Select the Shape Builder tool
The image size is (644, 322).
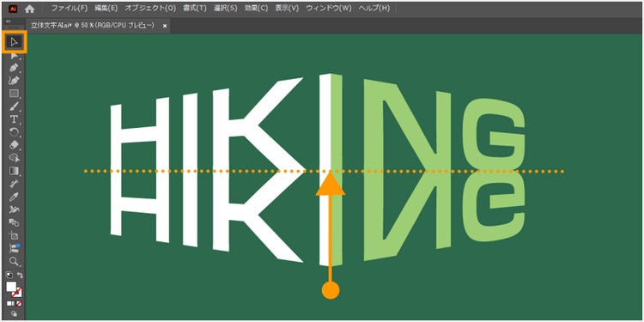[x=15, y=158]
